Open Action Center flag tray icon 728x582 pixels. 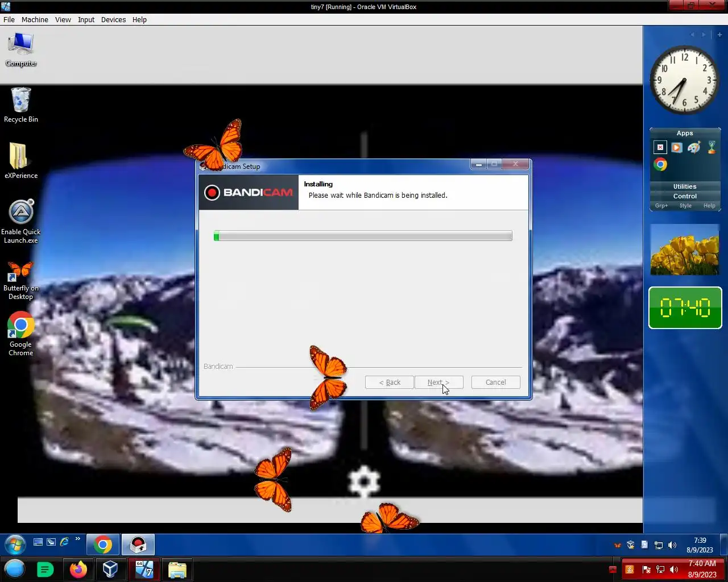[x=646, y=569]
